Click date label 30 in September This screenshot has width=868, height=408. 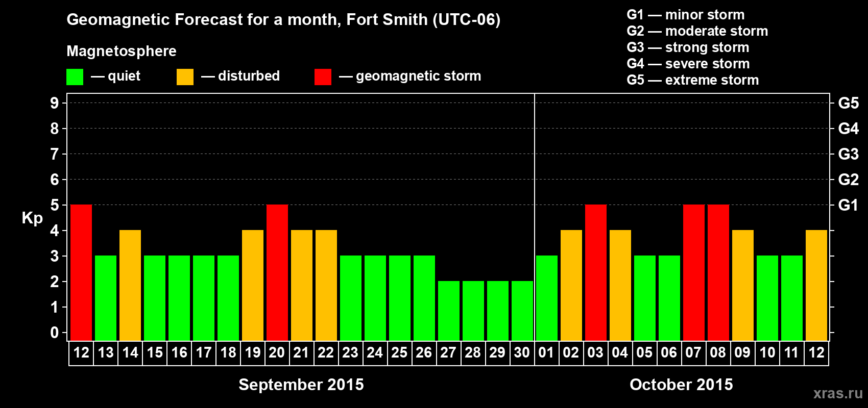(522, 353)
